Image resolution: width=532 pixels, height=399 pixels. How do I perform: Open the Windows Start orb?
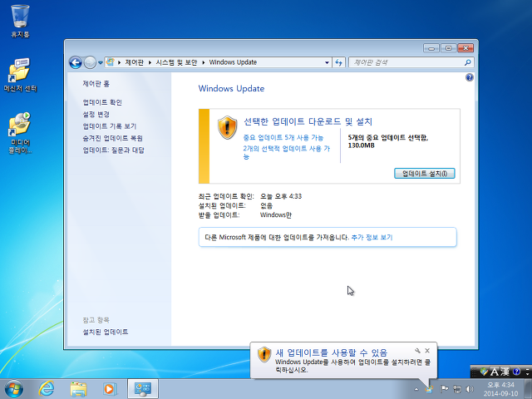click(14, 389)
